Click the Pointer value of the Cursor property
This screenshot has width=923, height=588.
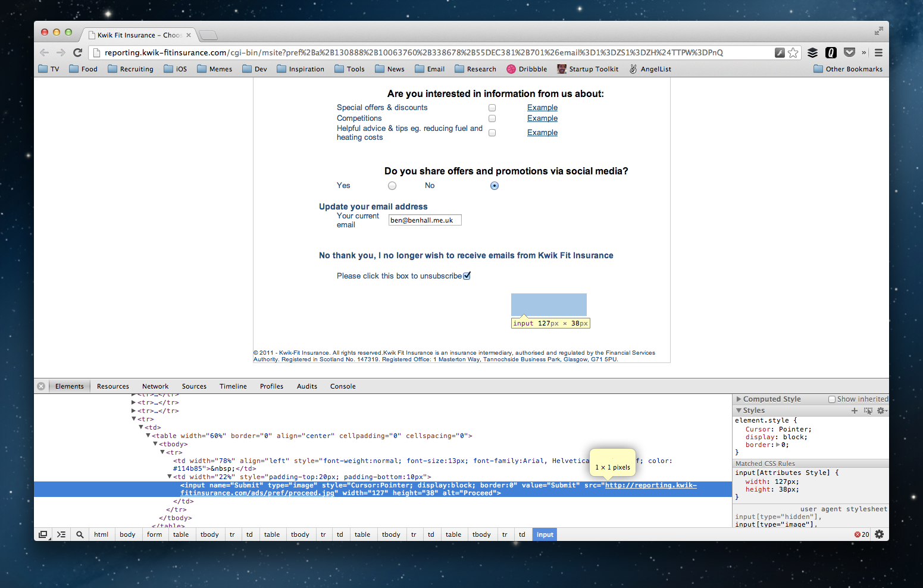[x=794, y=429]
